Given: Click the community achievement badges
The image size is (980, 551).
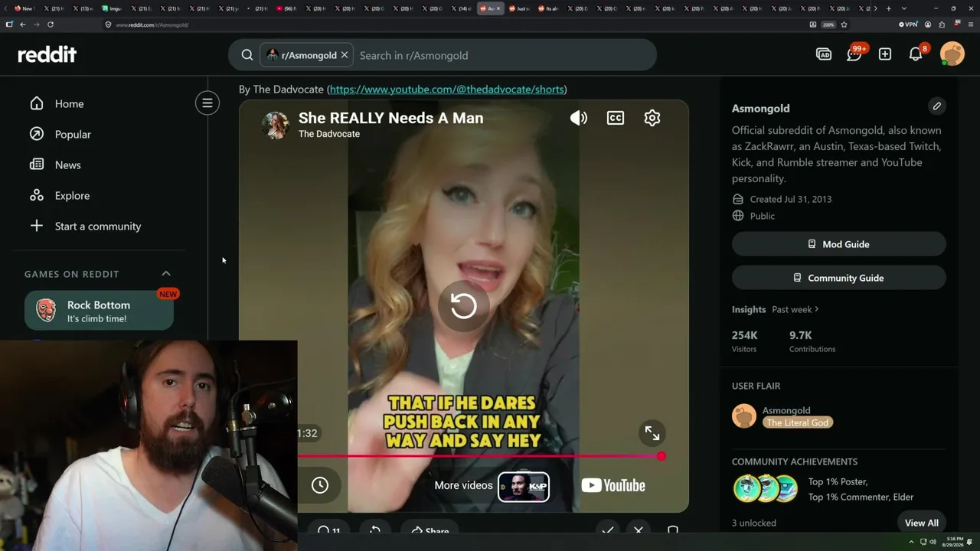Looking at the screenshot, I should (766, 489).
